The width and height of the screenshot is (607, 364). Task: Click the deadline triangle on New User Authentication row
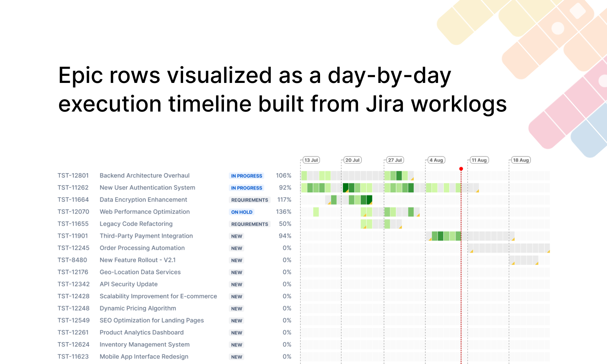pos(478,191)
